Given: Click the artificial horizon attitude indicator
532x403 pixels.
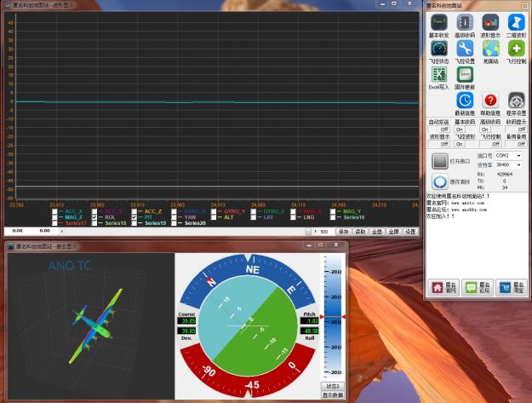Looking at the screenshot, I should click(x=248, y=326).
